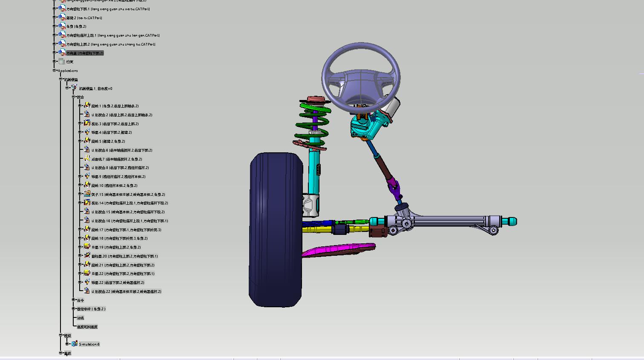Select the Applications label

coord(68,71)
